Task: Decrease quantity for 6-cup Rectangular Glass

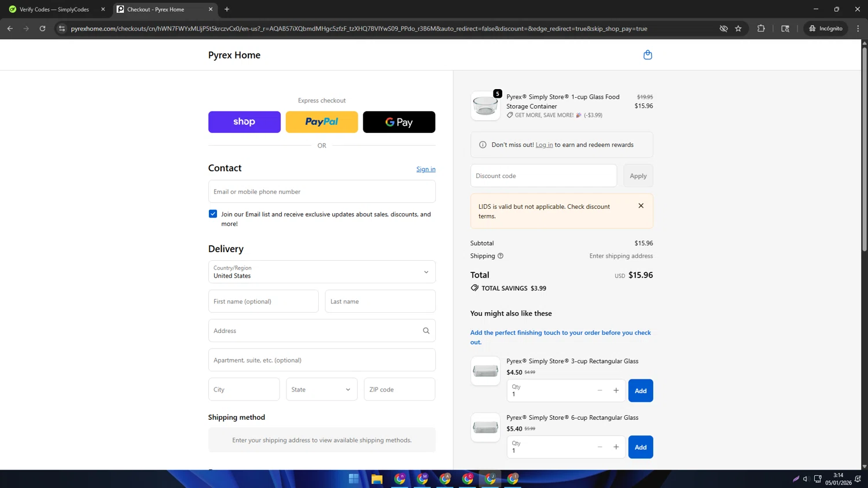Action: (599, 447)
